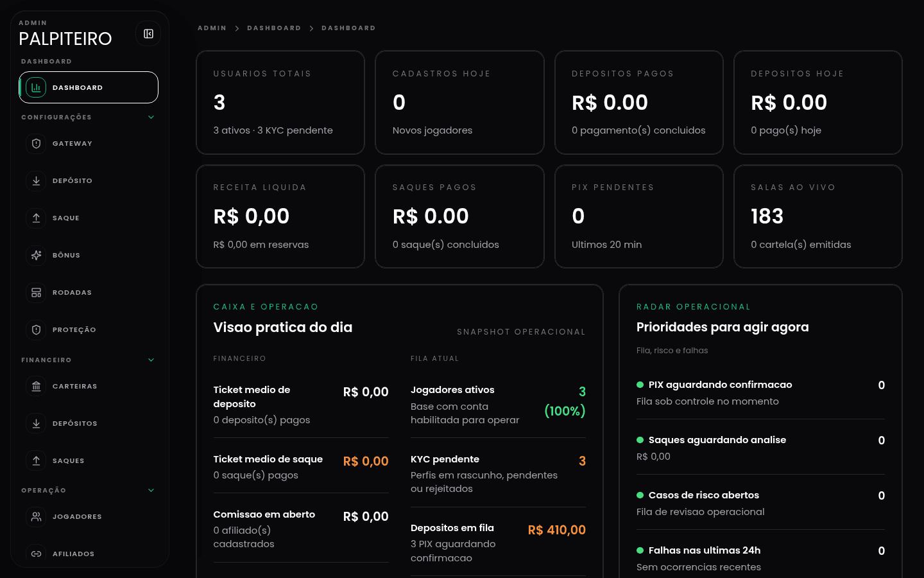Click the Dashboard chart icon
The width and height of the screenshot is (924, 578).
[36, 87]
